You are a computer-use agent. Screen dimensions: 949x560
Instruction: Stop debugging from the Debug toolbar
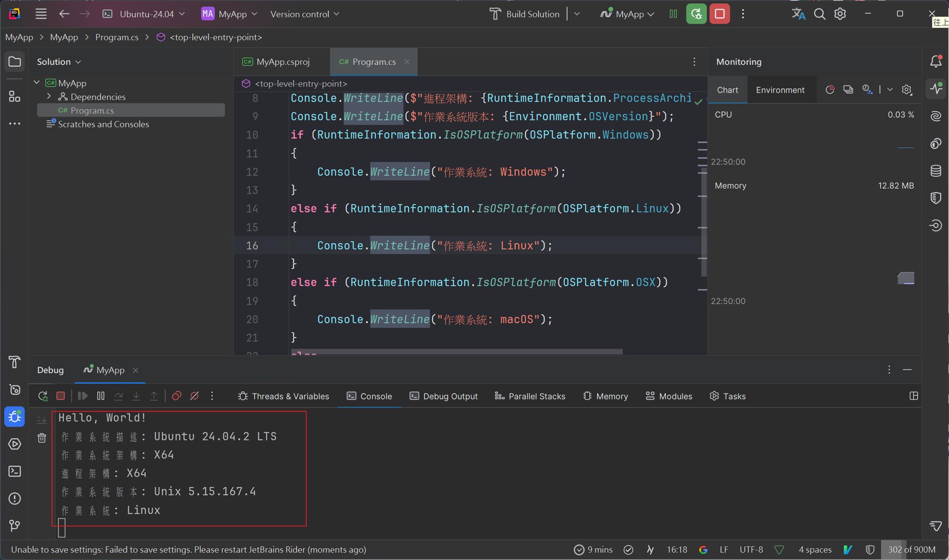click(60, 396)
